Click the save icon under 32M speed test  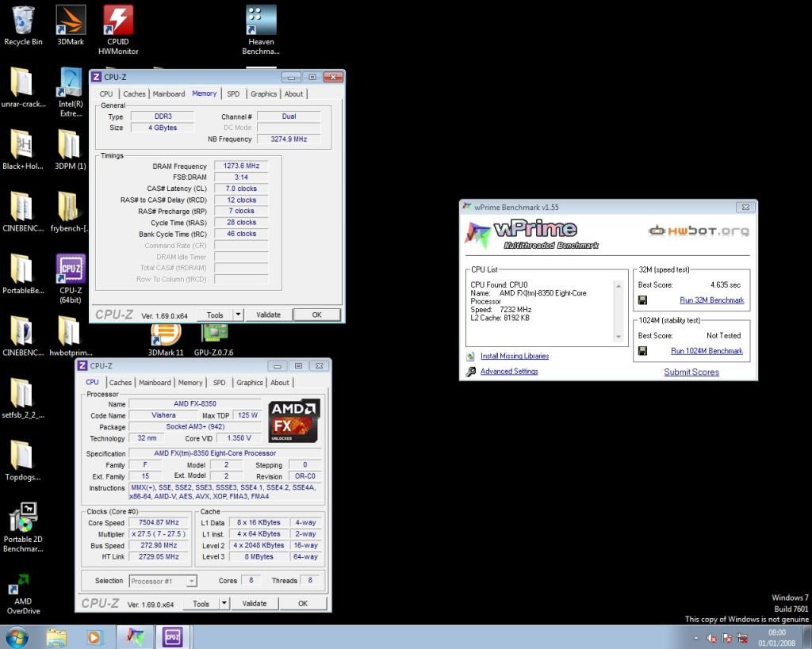643,300
